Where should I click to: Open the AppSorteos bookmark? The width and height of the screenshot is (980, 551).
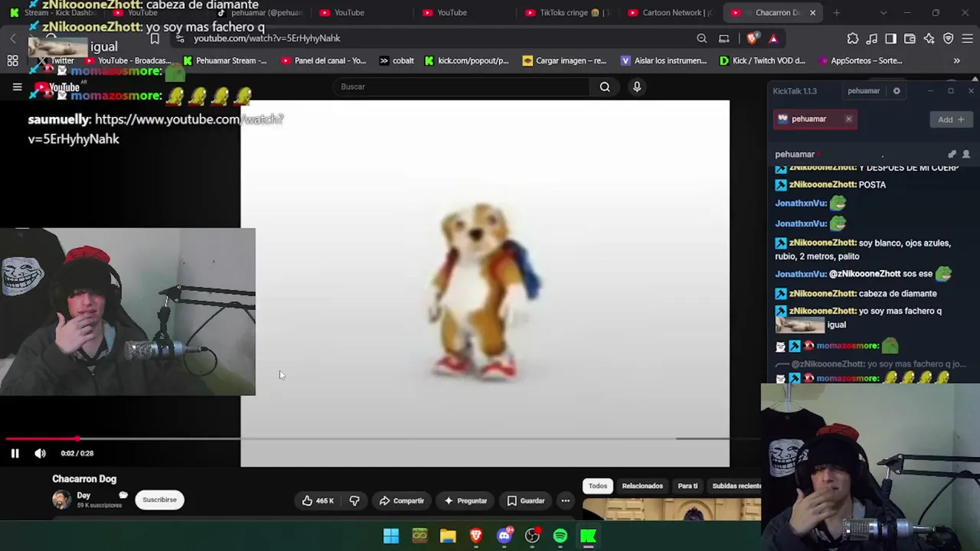coord(861,60)
